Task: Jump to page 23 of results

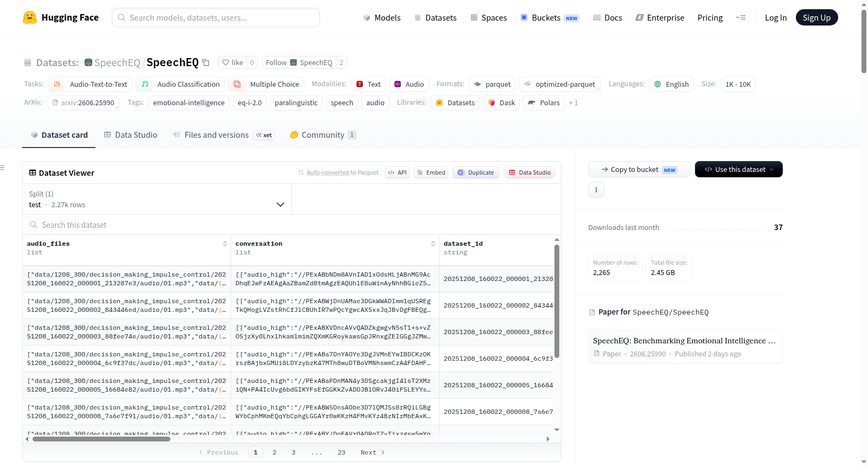Action: tap(342, 452)
